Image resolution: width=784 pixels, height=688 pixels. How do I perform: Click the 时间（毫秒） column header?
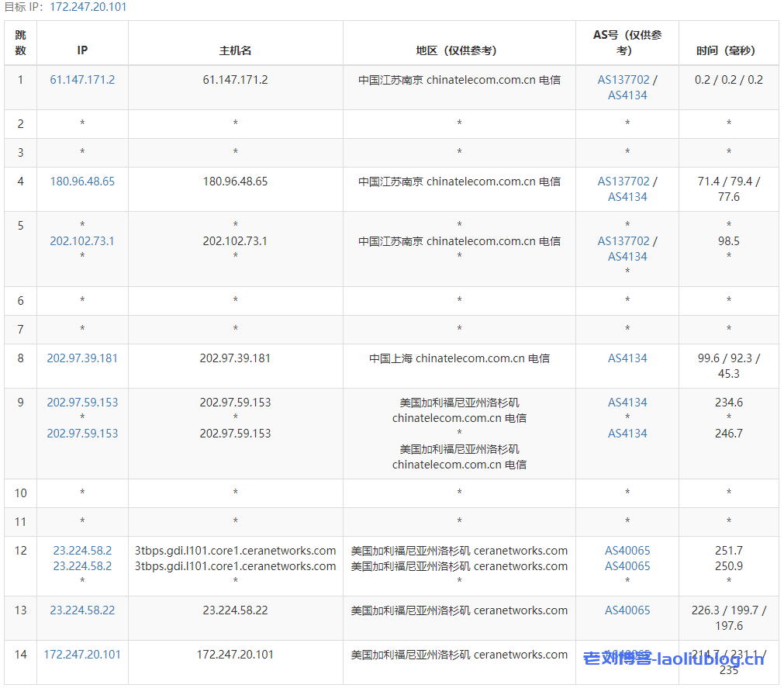[728, 50]
